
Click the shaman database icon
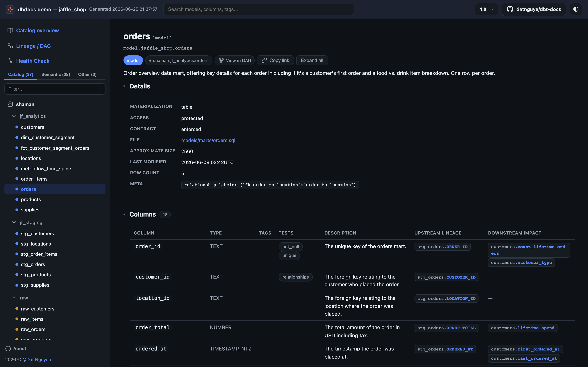pos(10,104)
